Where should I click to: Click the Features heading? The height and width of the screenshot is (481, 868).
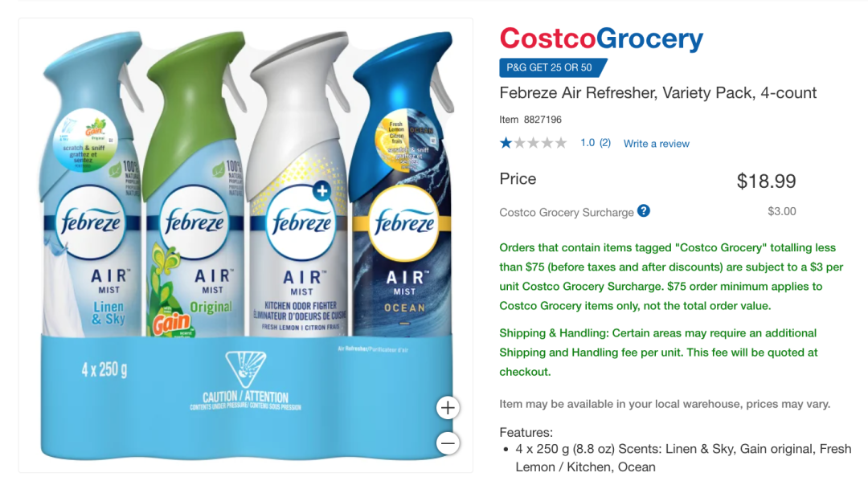coord(526,432)
